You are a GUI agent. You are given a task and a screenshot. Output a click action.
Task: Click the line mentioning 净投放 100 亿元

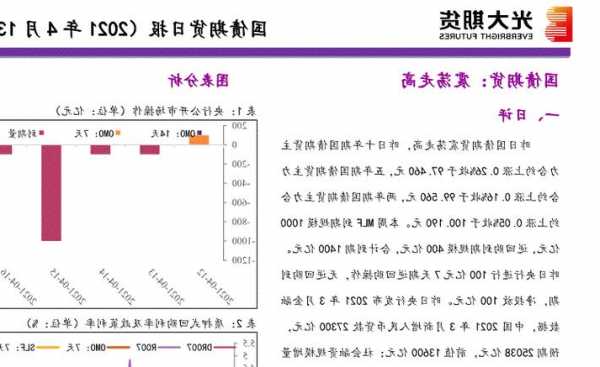[x=420, y=301]
